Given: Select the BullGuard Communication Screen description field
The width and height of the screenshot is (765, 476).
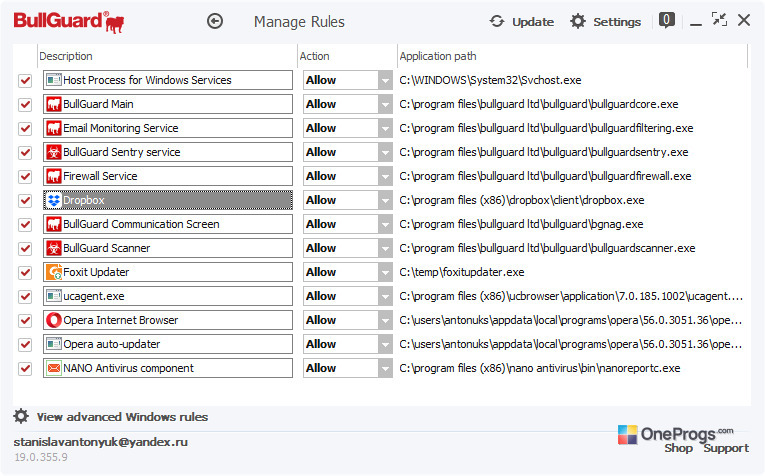Looking at the screenshot, I should (168, 224).
